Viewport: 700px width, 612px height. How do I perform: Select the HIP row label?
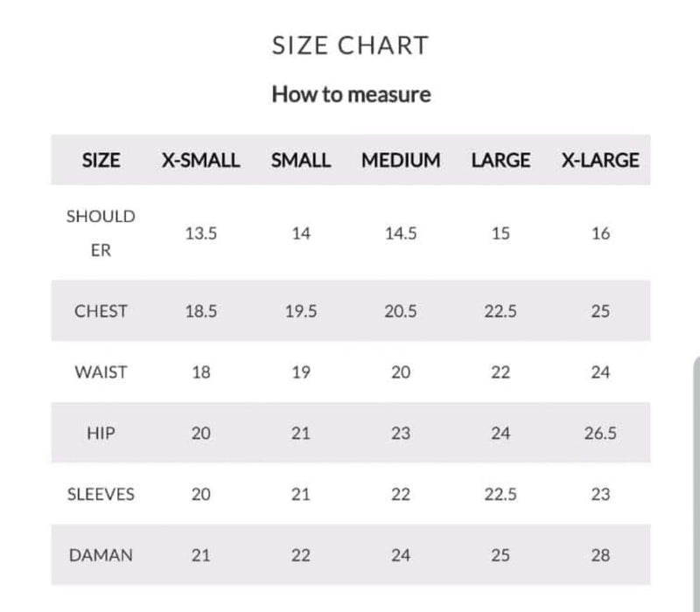[x=101, y=434]
